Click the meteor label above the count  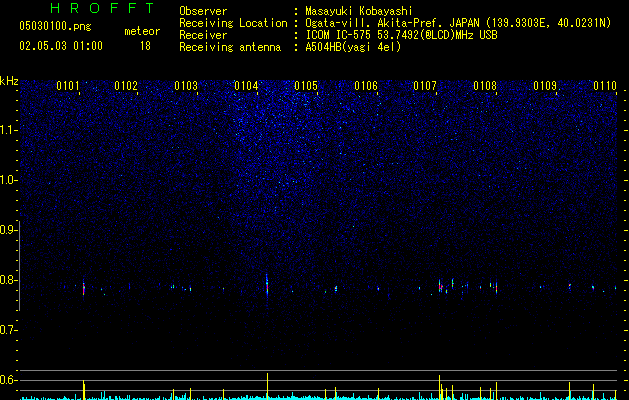coord(142,31)
